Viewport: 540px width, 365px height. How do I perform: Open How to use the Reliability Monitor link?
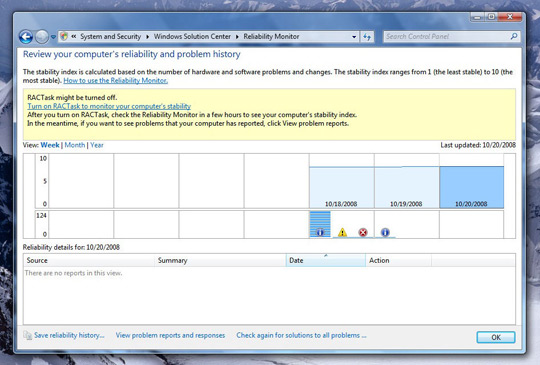click(x=115, y=81)
